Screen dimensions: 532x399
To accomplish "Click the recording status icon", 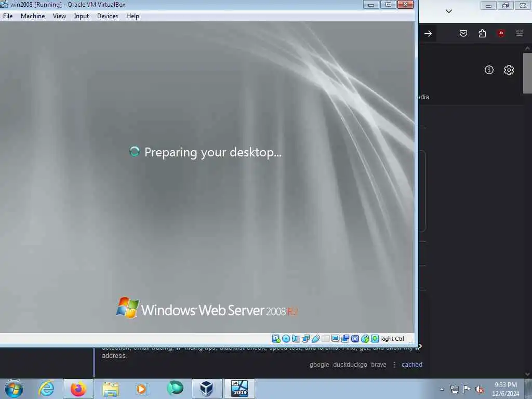I will click(x=345, y=339).
